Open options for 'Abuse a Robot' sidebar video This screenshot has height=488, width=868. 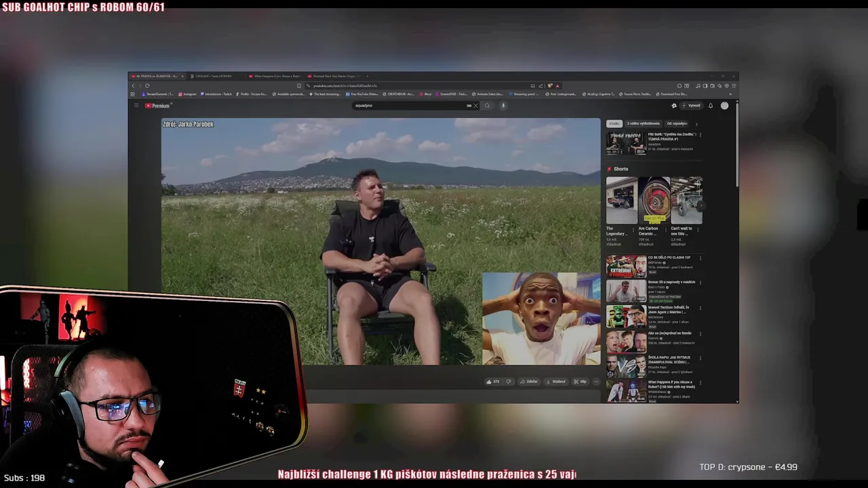pos(700,383)
